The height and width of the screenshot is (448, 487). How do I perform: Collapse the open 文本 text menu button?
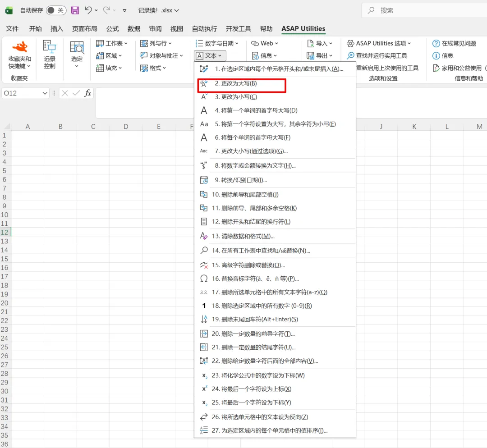[210, 55]
